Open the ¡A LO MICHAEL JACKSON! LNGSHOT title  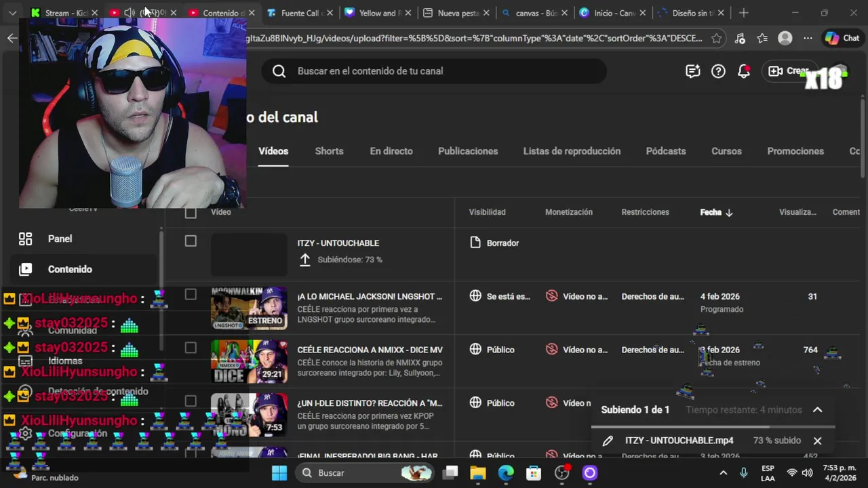[370, 296]
